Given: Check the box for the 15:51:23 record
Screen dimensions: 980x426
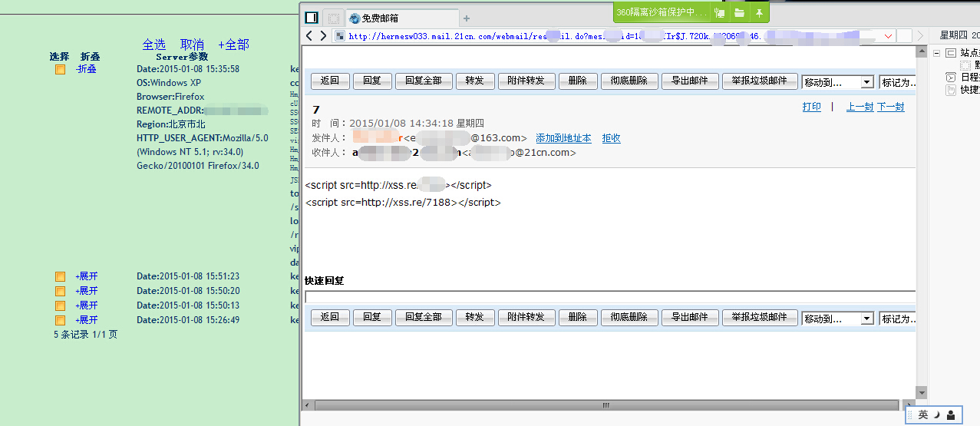Looking at the screenshot, I should click(59, 276).
